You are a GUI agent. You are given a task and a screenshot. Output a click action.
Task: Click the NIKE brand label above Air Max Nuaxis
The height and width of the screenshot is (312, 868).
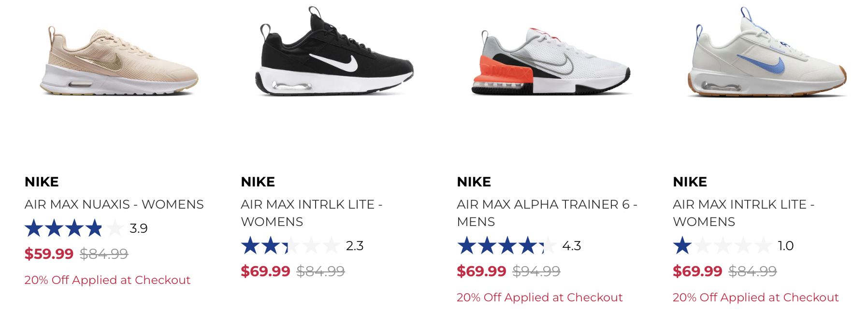pyautogui.click(x=42, y=182)
